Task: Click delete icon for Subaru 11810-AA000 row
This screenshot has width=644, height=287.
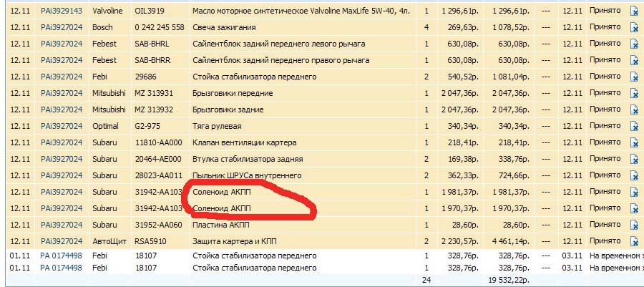Action: coord(633,142)
